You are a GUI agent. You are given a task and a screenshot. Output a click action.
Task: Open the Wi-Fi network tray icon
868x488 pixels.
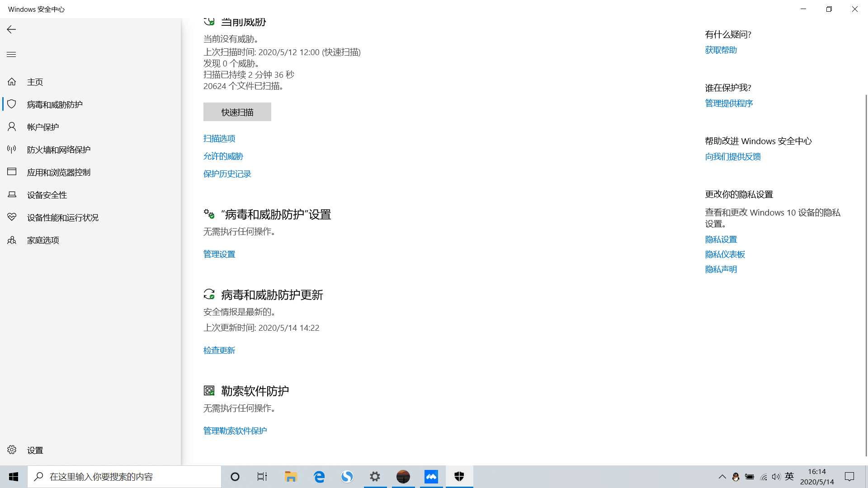pyautogui.click(x=764, y=477)
